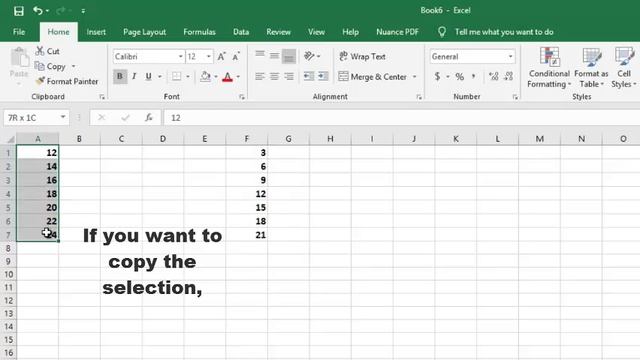Select the Data tab
Screen dimensions: 640x360
pos(241,32)
